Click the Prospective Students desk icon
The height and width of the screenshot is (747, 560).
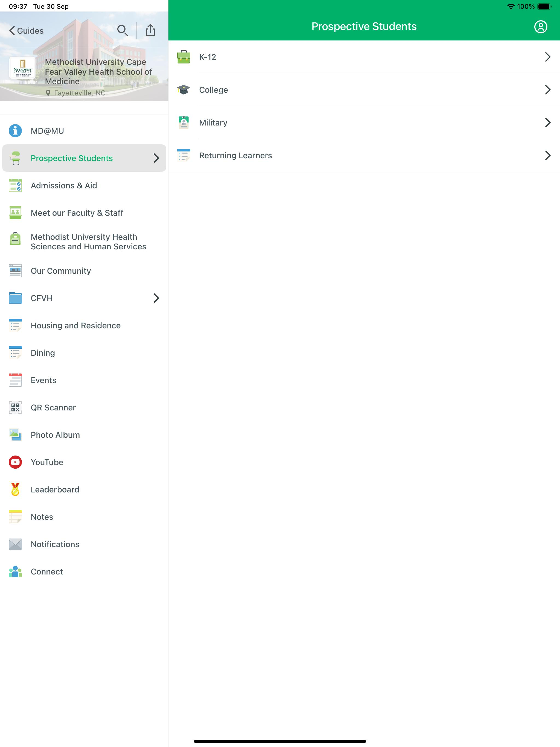click(x=15, y=158)
